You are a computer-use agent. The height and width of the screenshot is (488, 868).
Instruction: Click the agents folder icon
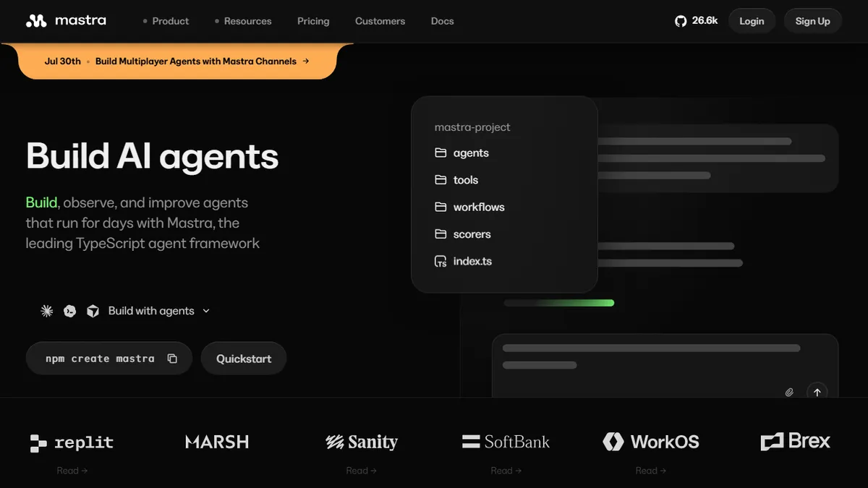[441, 153]
